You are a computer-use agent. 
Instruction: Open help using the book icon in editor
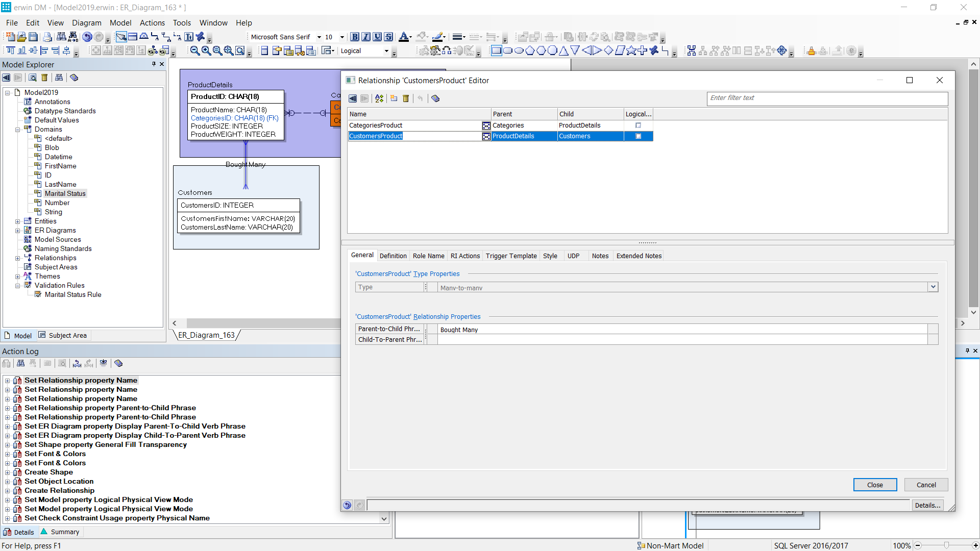[x=435, y=98]
